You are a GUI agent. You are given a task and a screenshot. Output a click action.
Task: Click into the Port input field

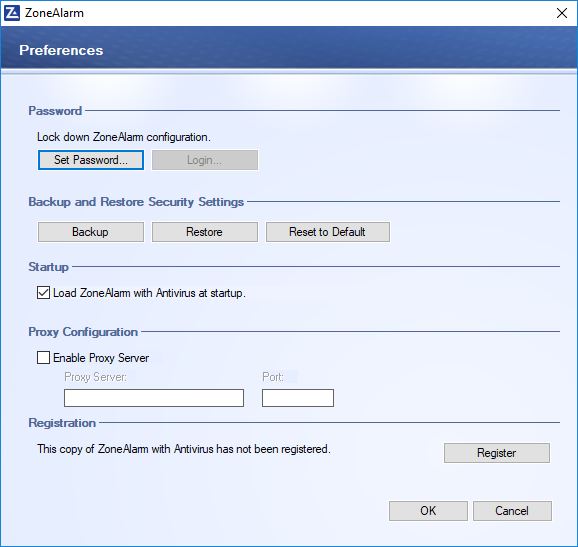tap(298, 398)
